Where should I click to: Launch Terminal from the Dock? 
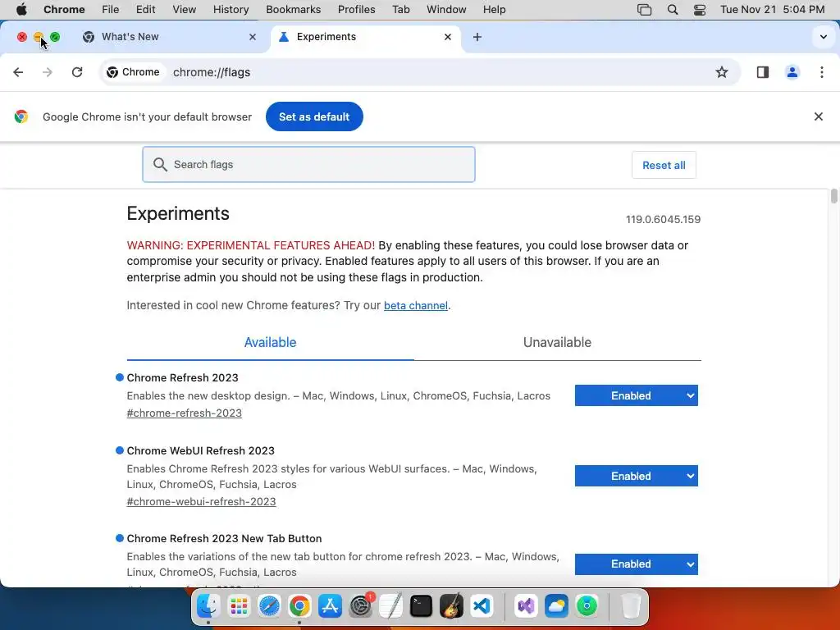tap(421, 606)
